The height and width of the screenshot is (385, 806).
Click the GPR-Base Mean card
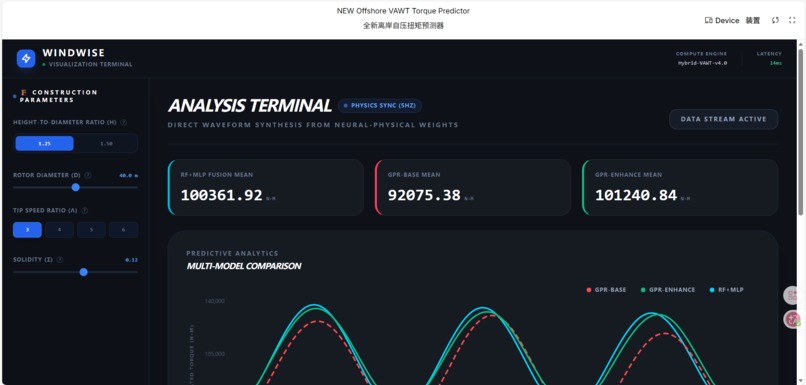[473, 187]
